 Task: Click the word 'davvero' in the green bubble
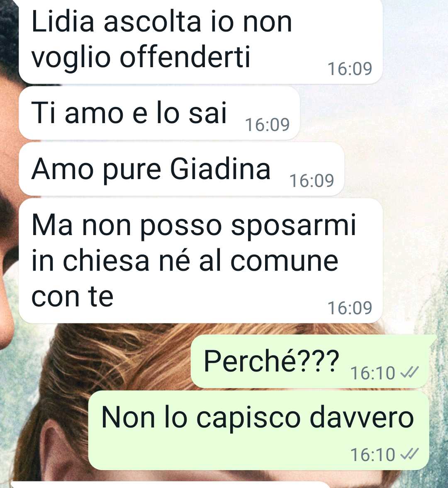(361, 418)
